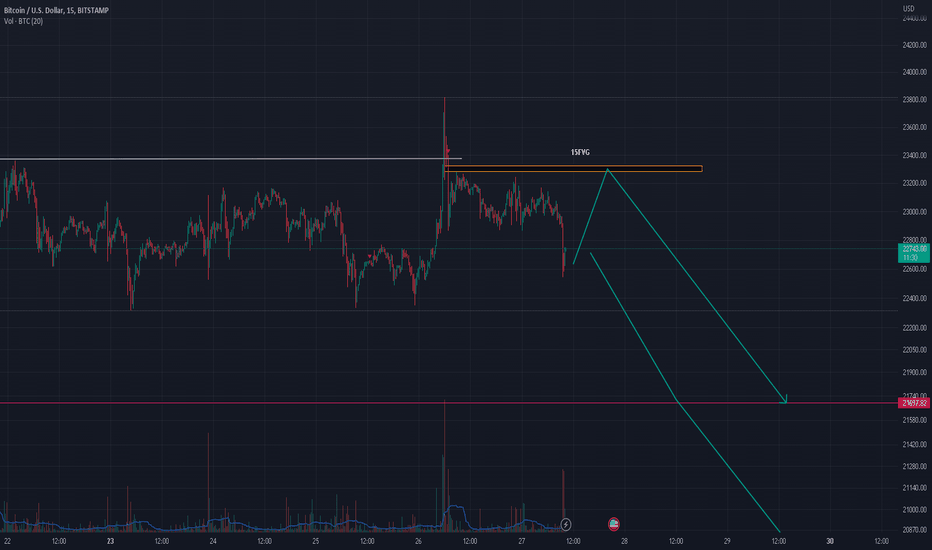This screenshot has width=932, height=550.
Task: Click the 22050.00 price scale value
Action: click(914, 350)
